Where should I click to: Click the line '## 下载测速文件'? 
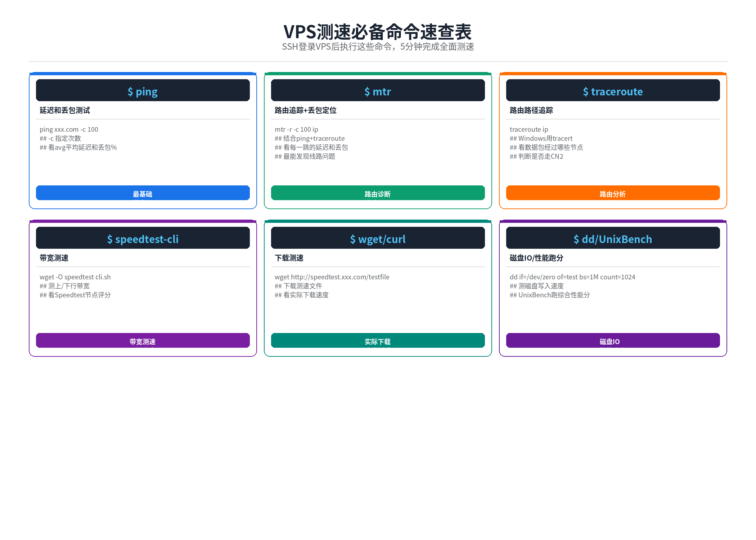[298, 286]
